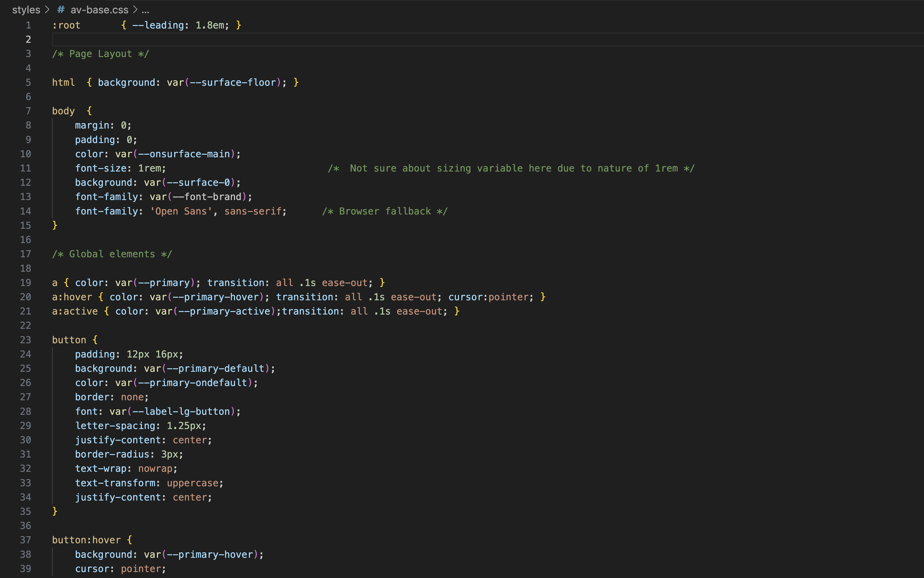Click the Browser fallback comment
This screenshot has height=578, width=924.
[384, 211]
